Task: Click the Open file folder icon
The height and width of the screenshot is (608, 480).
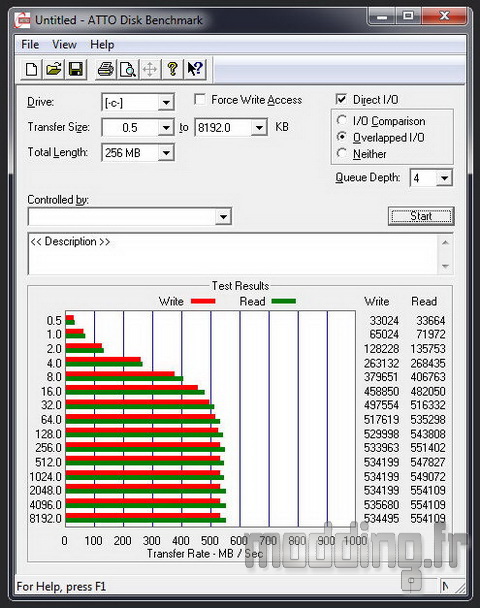Action: [54, 70]
